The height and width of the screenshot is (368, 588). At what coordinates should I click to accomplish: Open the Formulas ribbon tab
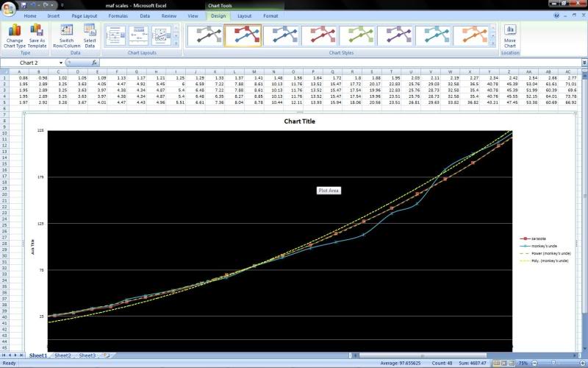click(118, 15)
